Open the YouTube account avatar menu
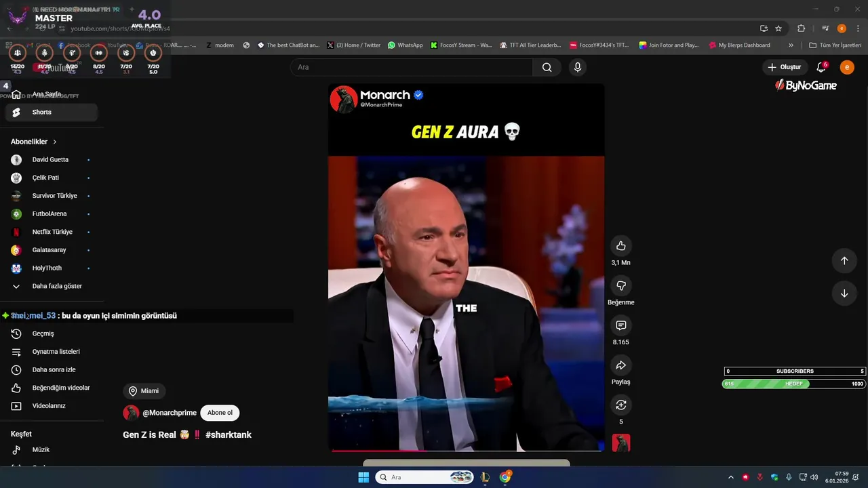Screen dimensions: 868x488 [x=847, y=67]
